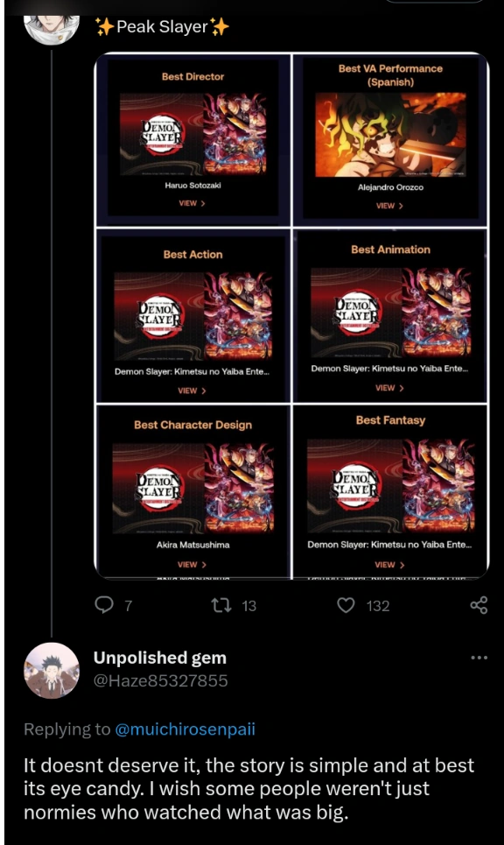
Task: Like the Peak Slayer tweet (heart icon)
Action: coord(346,606)
